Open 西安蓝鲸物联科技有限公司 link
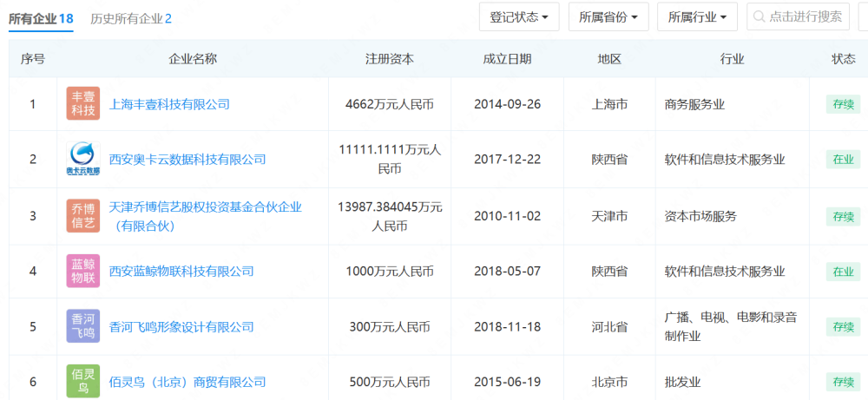The width and height of the screenshot is (868, 400). [x=181, y=272]
